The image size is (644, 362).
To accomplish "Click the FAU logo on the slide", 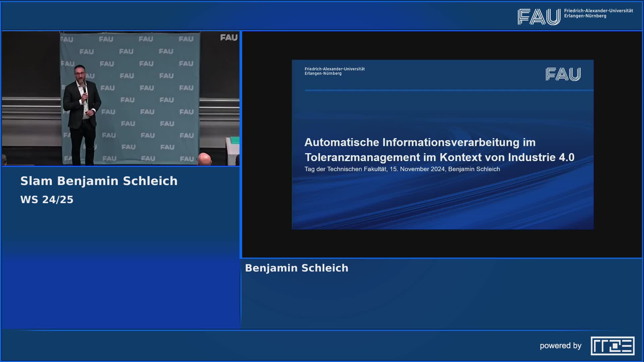I will coord(563,74).
